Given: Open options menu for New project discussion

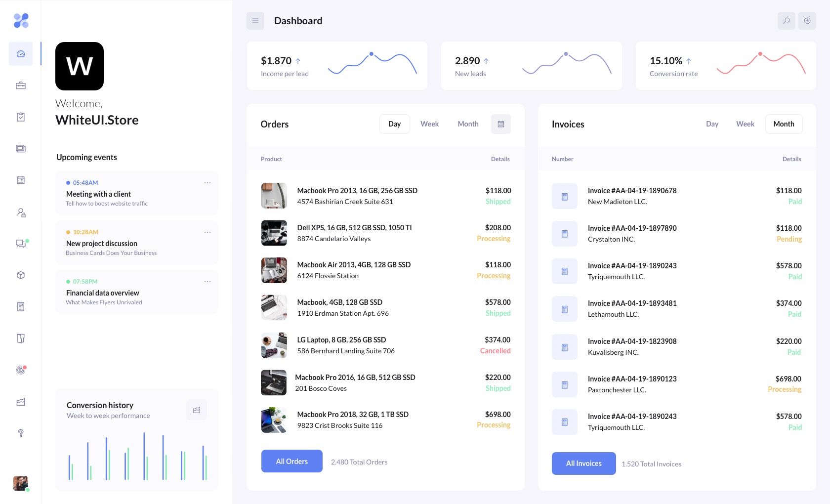Looking at the screenshot, I should [x=207, y=232].
